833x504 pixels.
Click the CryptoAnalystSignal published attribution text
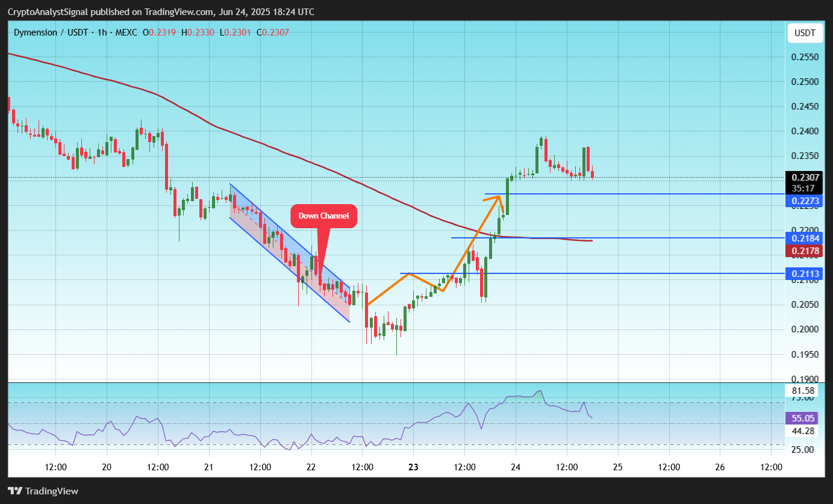160,12
